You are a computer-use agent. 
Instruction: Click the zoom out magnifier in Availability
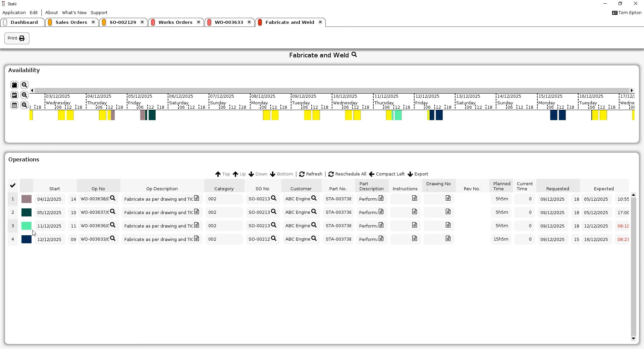pyautogui.click(x=24, y=85)
